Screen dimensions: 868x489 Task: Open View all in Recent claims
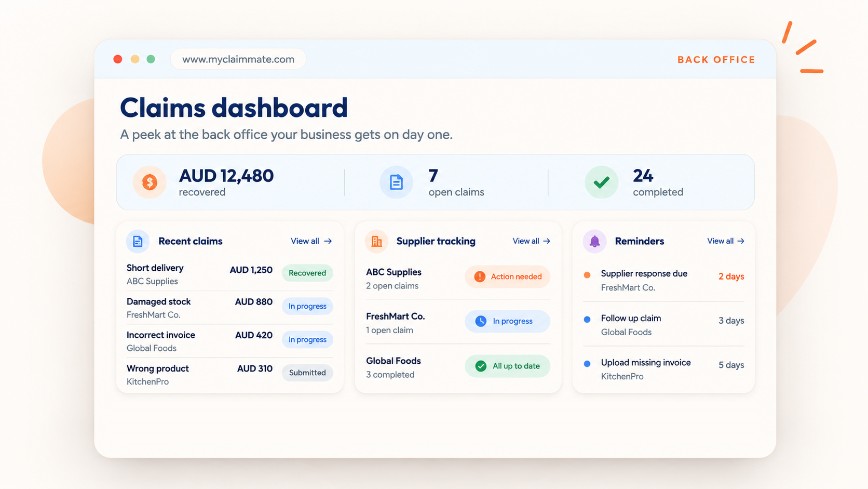pyautogui.click(x=311, y=241)
